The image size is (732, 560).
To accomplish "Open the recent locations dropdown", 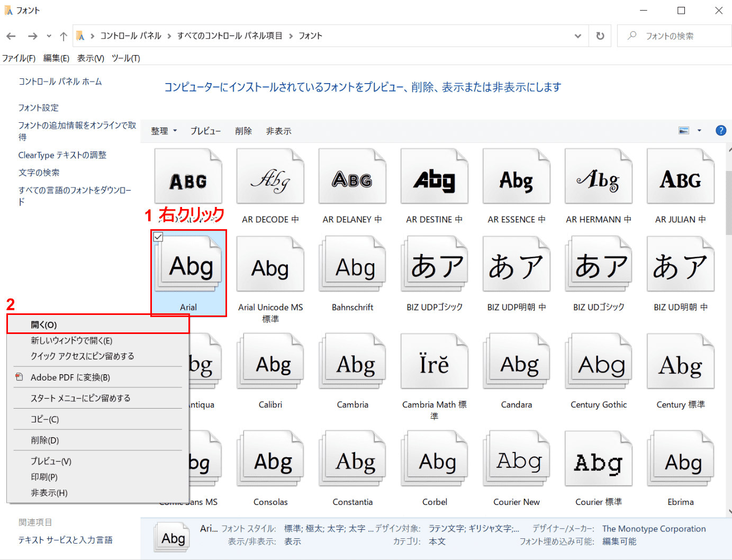I will 49,36.
